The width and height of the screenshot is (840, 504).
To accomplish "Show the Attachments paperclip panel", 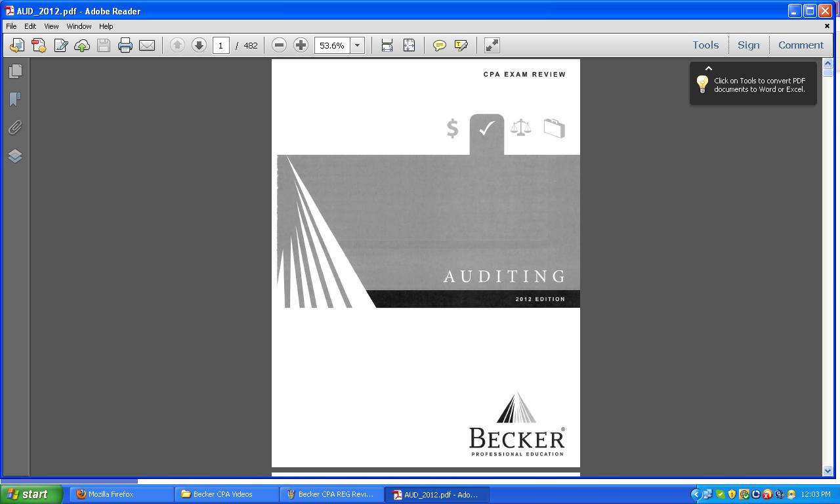I will (x=15, y=127).
